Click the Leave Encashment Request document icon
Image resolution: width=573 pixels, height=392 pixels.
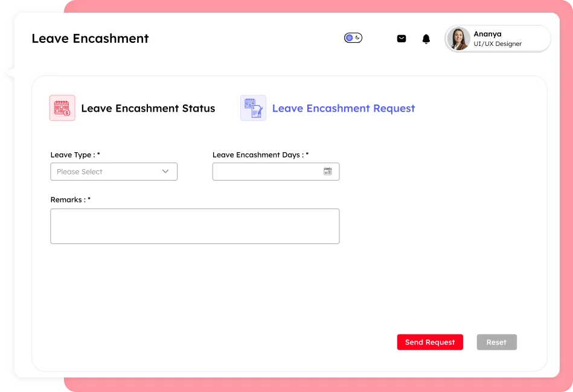pos(253,108)
